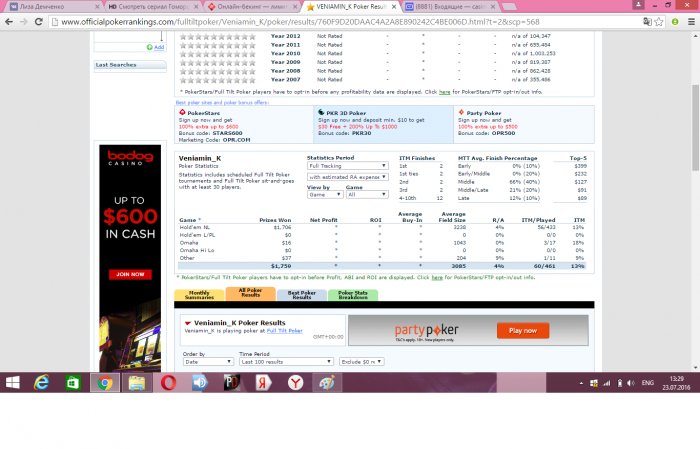
Task: Click the translate page icon
Action: pyautogui.click(x=647, y=21)
